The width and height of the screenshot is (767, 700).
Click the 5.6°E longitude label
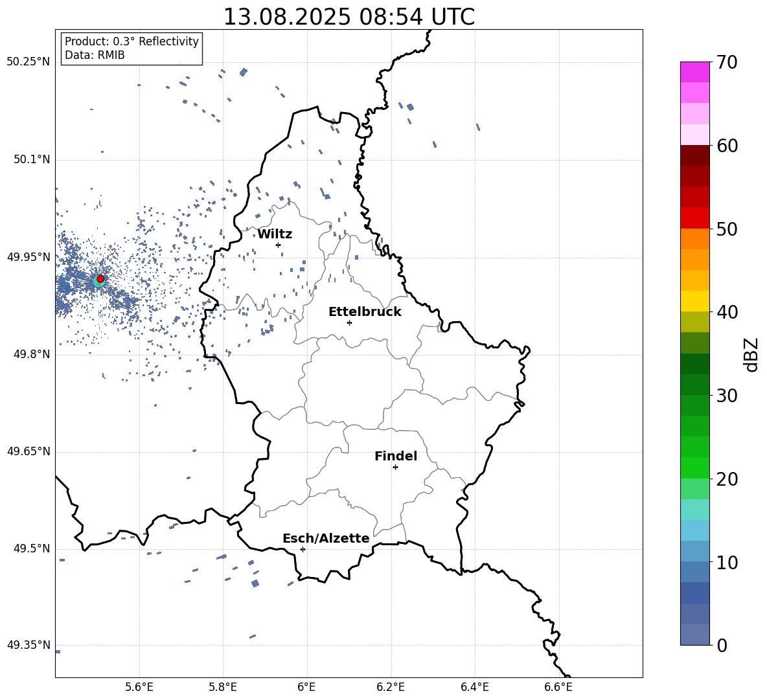coord(139,687)
